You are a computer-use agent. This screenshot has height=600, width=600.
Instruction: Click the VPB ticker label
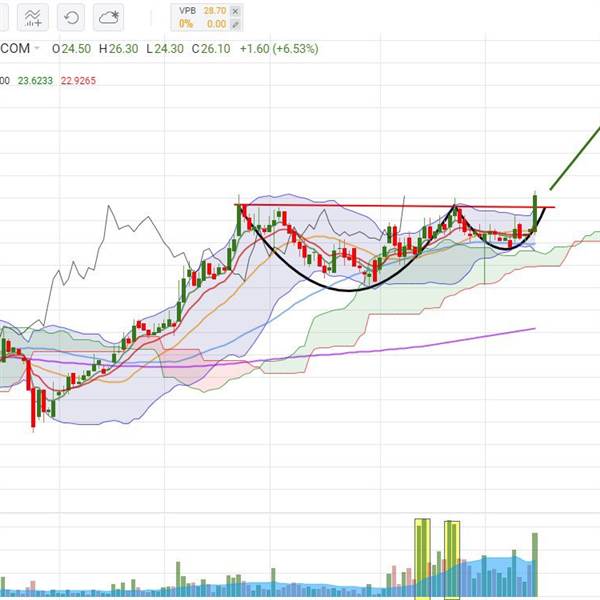click(187, 11)
